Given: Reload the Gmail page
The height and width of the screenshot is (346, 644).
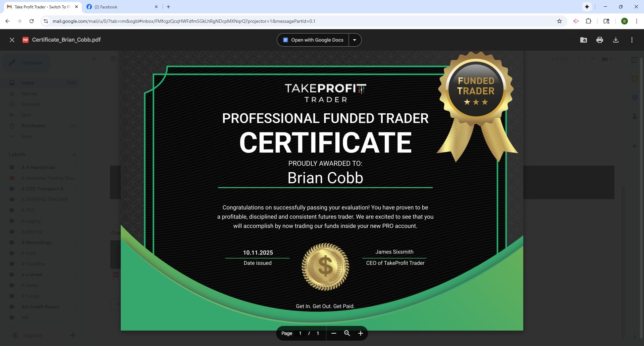Looking at the screenshot, I should point(32,21).
